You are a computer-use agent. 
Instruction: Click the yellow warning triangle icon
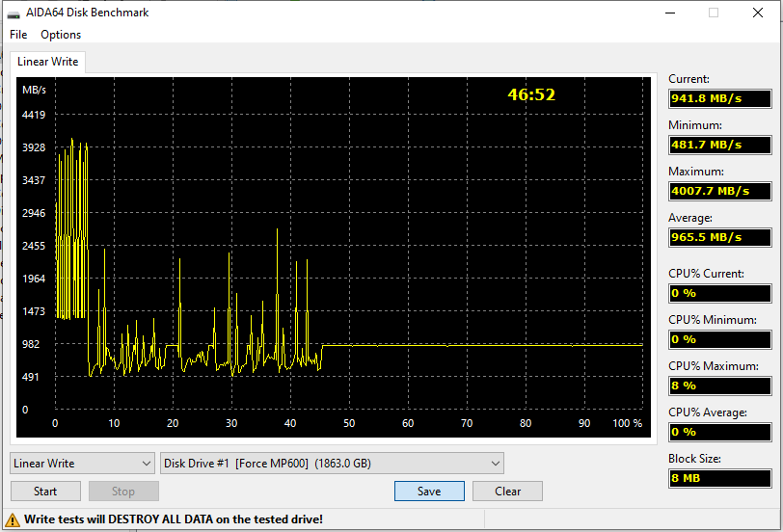tap(12, 520)
